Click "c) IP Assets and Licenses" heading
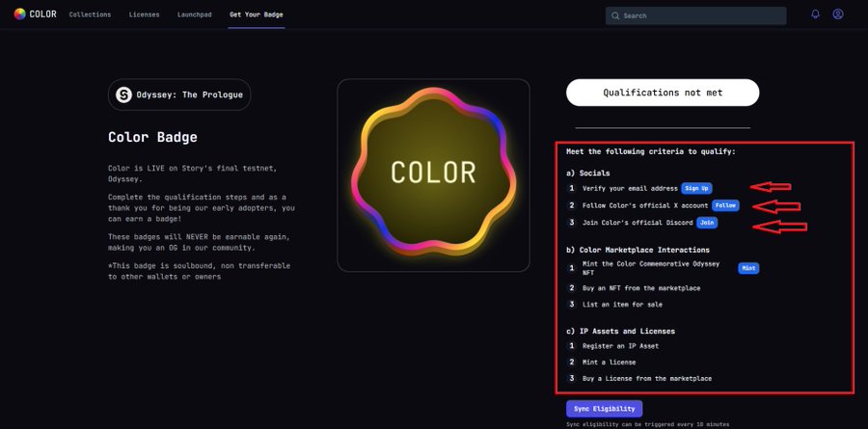This screenshot has height=429, width=868. click(620, 331)
